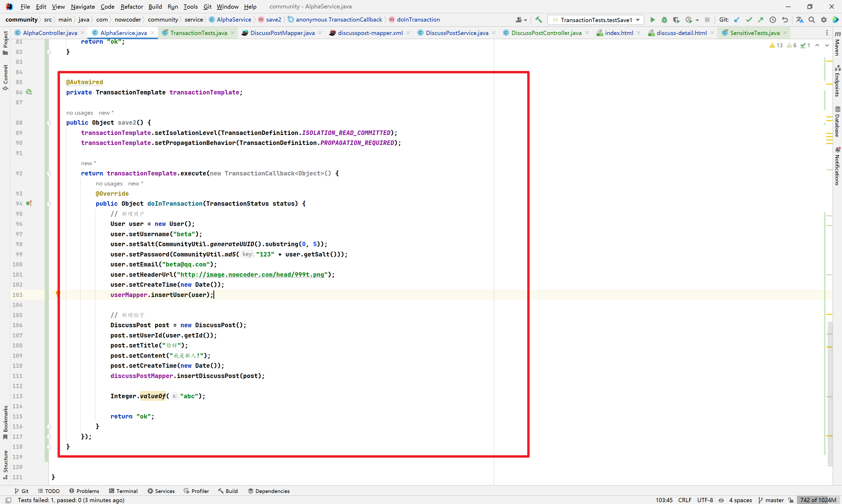Open the profiler run options dropdown arrow
Image resolution: width=842 pixels, height=504 pixels.
click(x=697, y=20)
